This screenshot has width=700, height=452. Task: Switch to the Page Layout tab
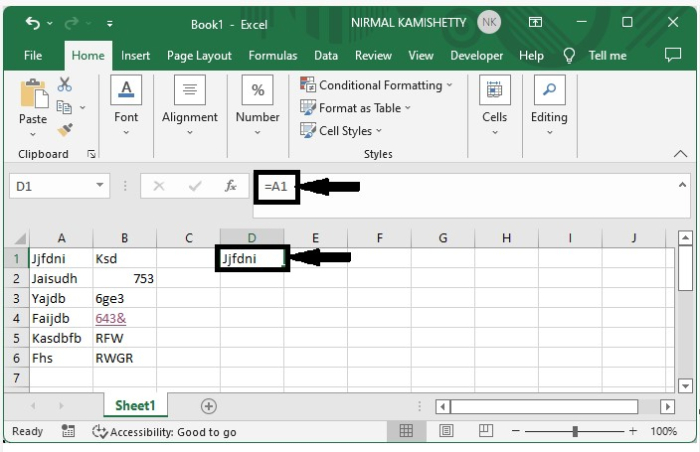tap(199, 56)
